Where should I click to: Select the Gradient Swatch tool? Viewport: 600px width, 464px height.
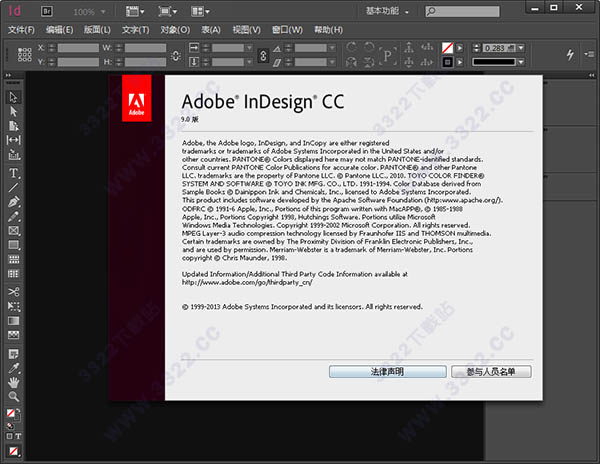pyautogui.click(x=13, y=321)
